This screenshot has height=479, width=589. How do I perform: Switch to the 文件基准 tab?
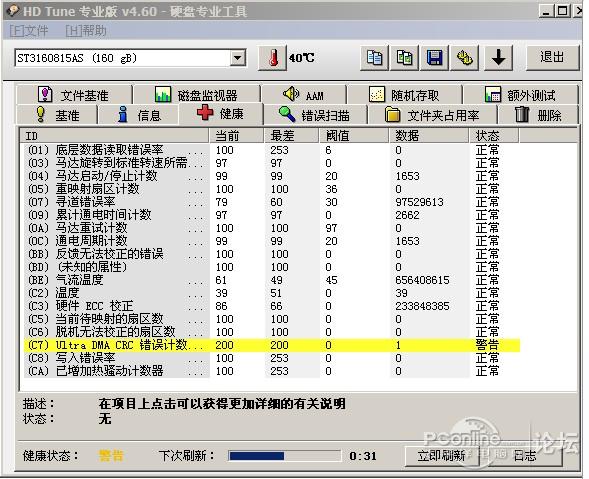click(74, 95)
